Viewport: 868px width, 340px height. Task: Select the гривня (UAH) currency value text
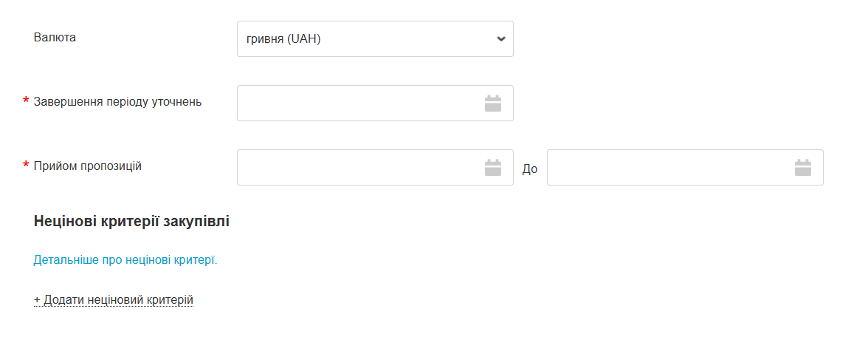(x=283, y=39)
